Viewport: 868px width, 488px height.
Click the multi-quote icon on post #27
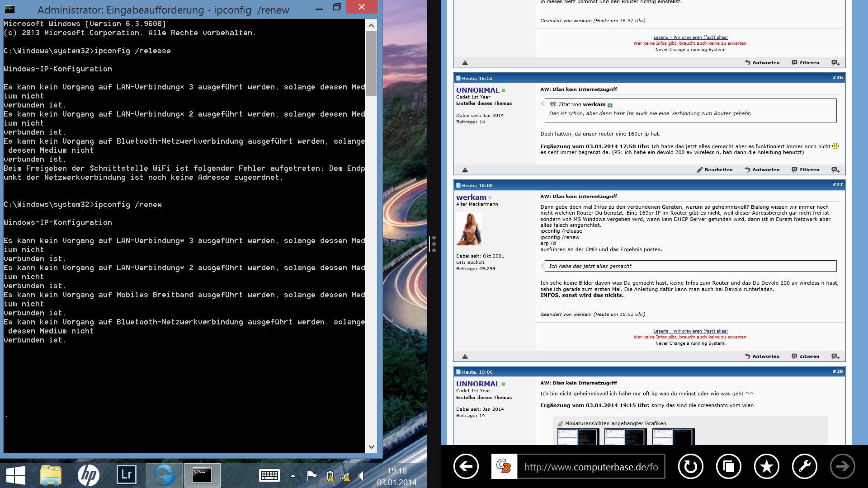(835, 357)
